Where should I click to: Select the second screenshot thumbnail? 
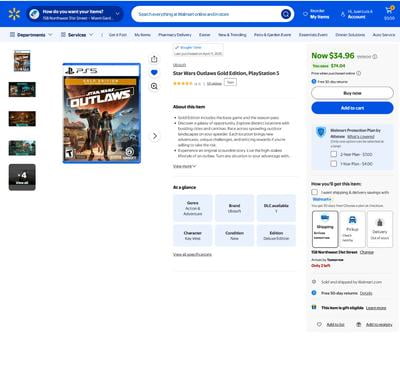pos(22,90)
